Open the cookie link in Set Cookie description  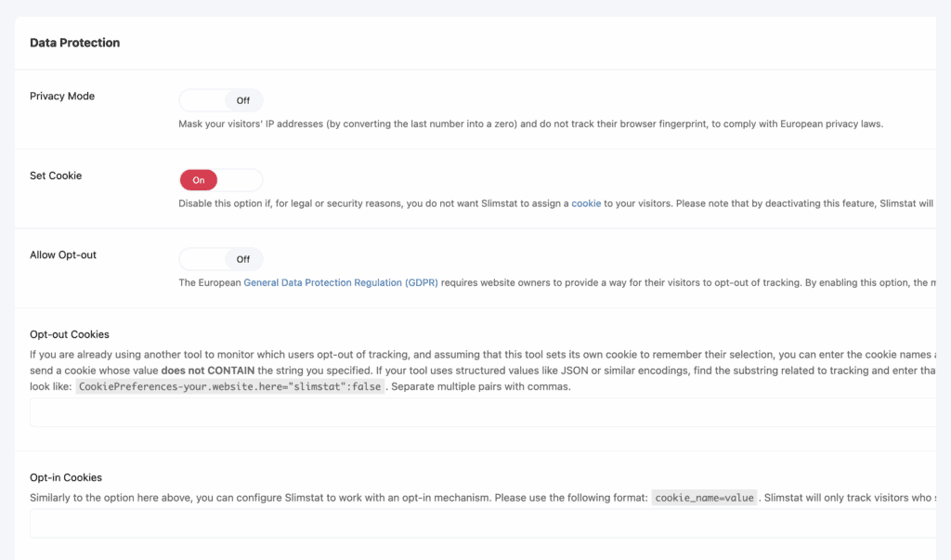[586, 203]
